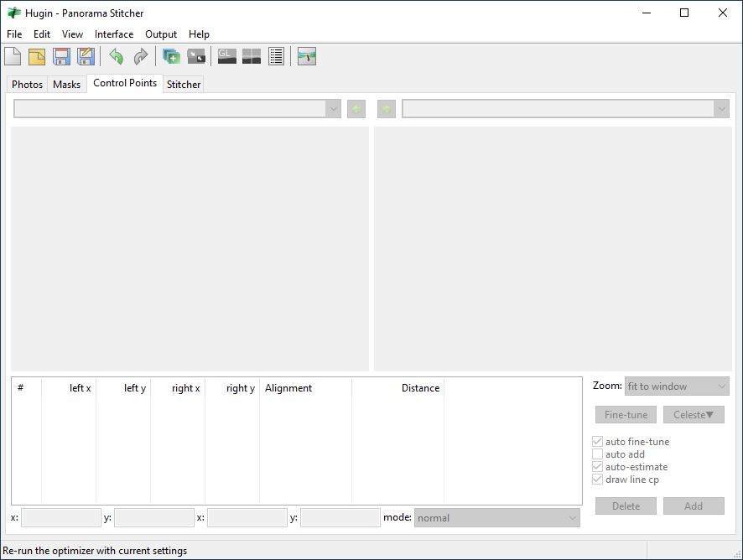This screenshot has height=560, width=743.
Task: Click the New project toolbar icon
Action: pyautogui.click(x=13, y=56)
